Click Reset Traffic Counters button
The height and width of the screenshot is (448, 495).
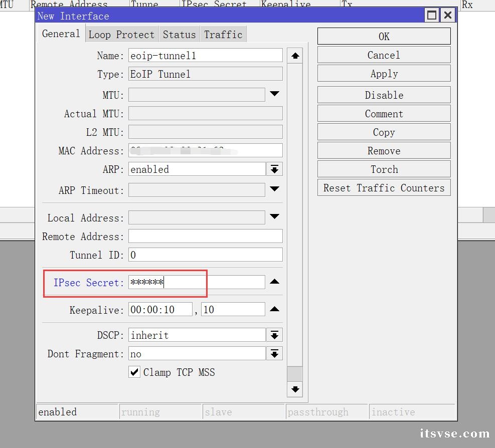click(384, 188)
